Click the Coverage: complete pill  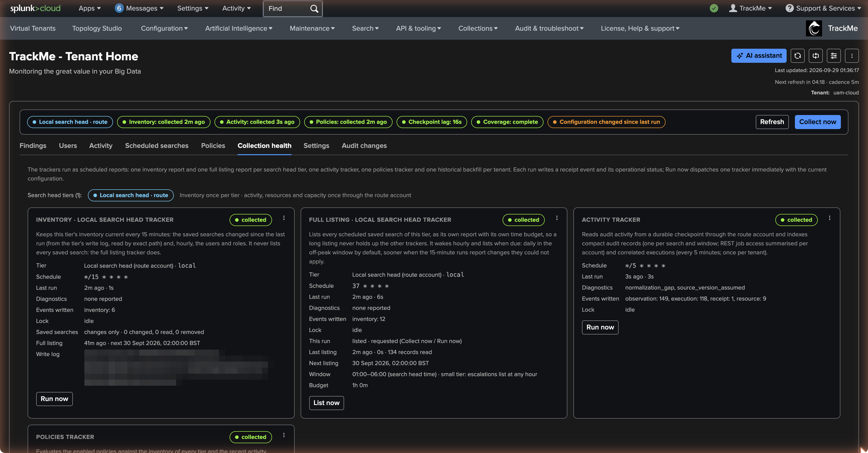click(x=507, y=122)
